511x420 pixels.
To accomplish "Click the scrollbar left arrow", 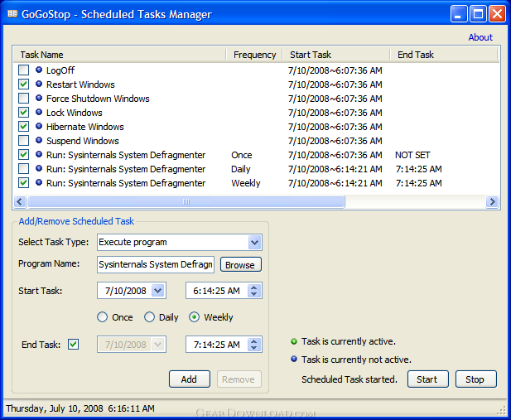I will tap(20, 202).
